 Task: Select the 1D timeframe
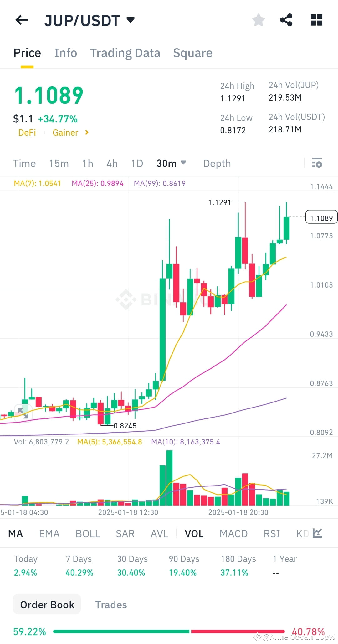[136, 163]
